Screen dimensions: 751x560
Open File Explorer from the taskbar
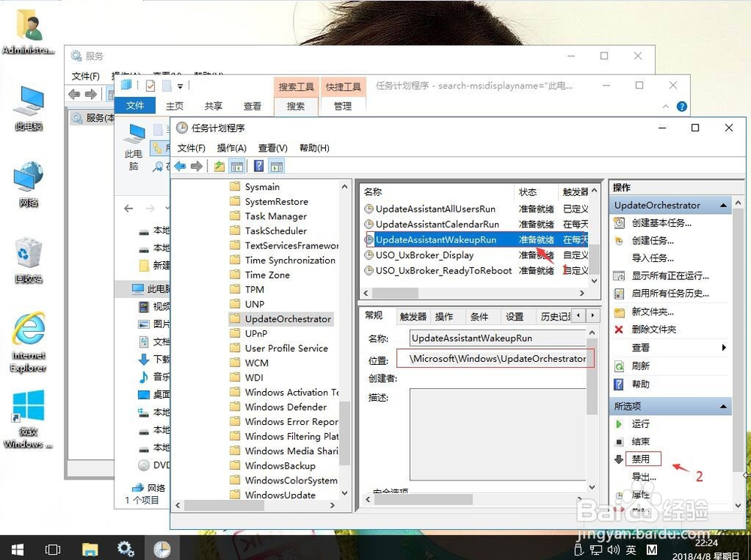pyautogui.click(x=89, y=549)
